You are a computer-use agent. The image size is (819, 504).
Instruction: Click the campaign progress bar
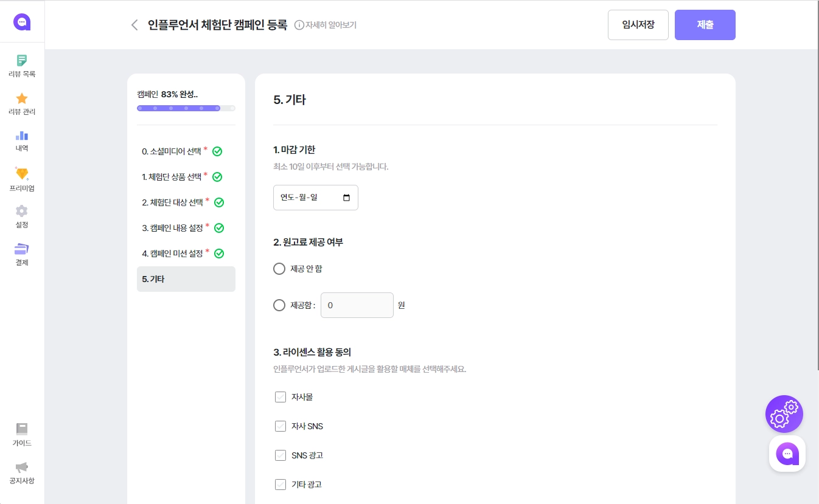(x=186, y=108)
